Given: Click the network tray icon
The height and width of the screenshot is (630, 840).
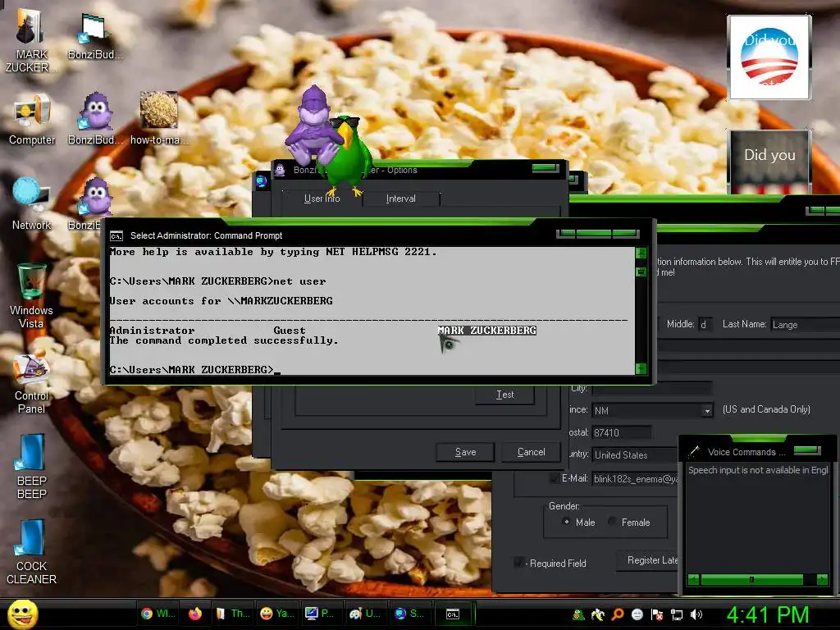Looking at the screenshot, I should click(677, 614).
